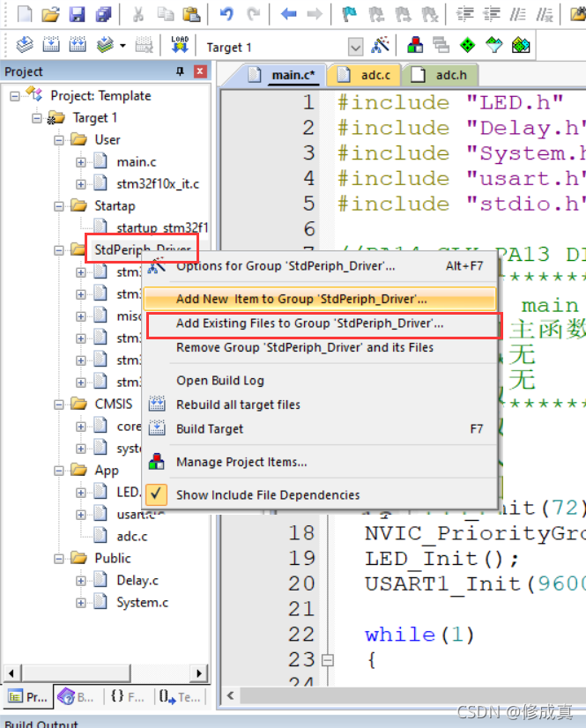Click the Rebuild icon in the build toolbar

77,45
